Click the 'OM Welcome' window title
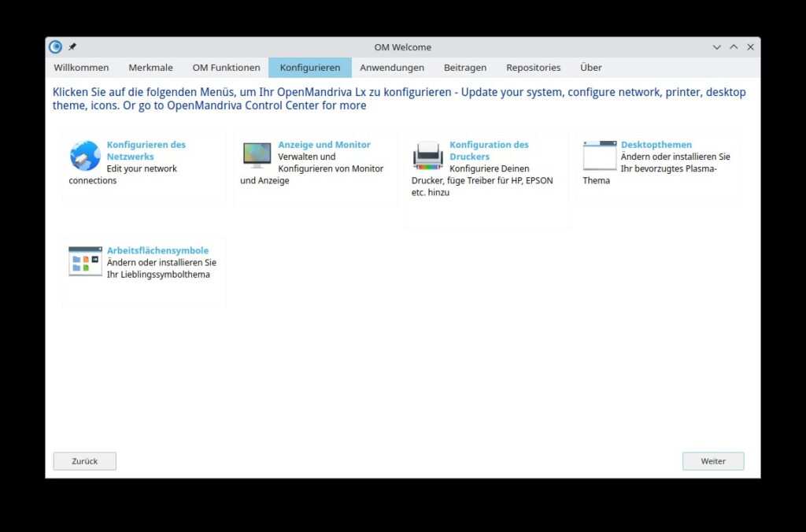 402,47
